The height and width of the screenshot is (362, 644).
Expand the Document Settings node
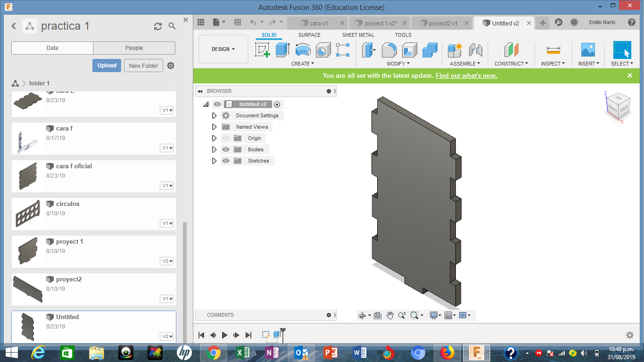click(x=214, y=115)
